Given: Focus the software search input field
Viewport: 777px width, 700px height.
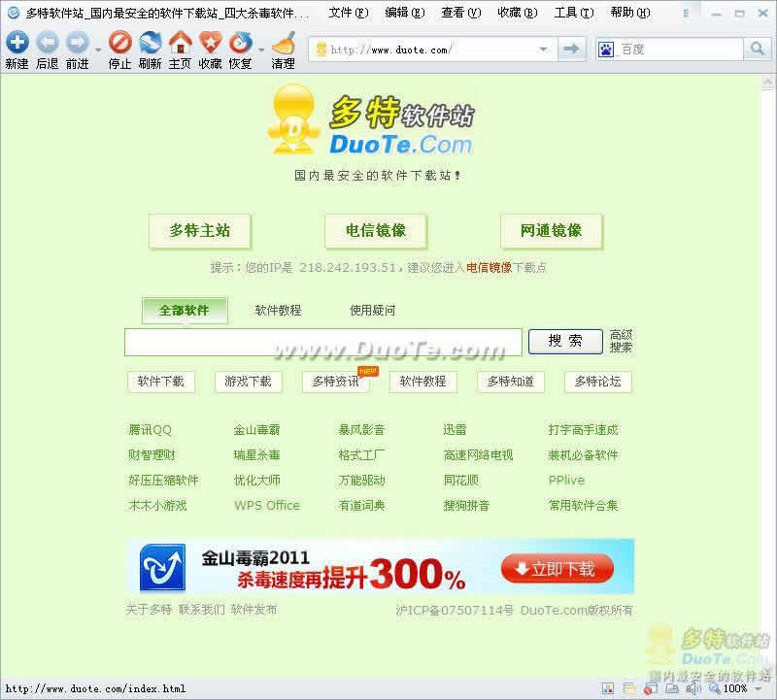Looking at the screenshot, I should pos(323,342).
